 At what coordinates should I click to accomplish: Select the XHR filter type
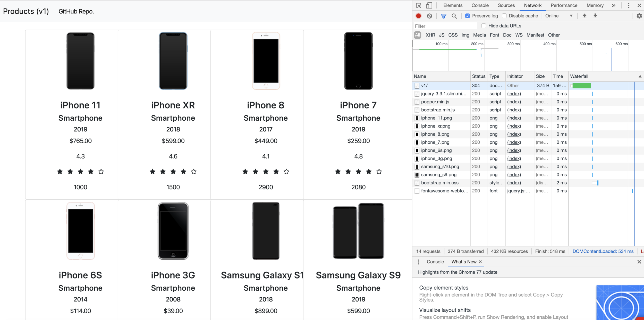[x=430, y=35]
